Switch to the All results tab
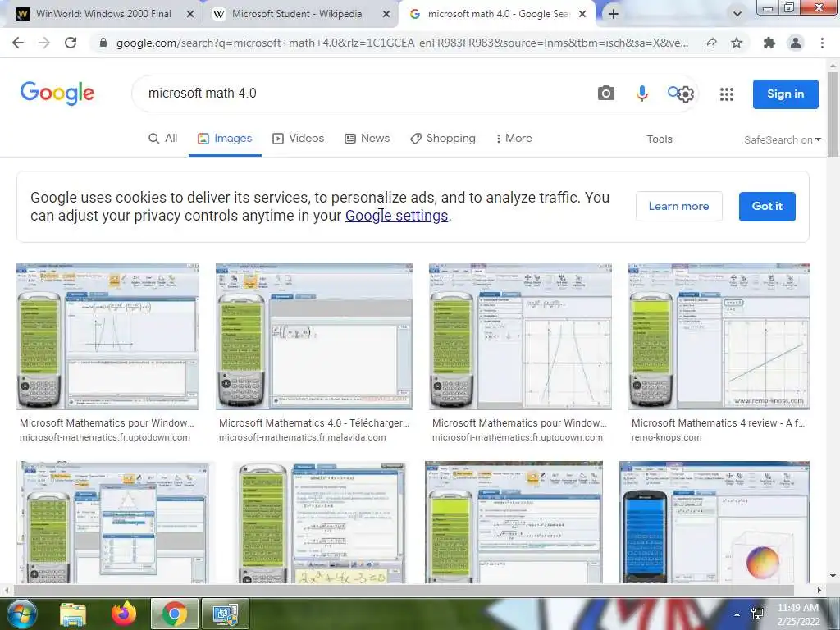The height and width of the screenshot is (630, 840). (163, 138)
